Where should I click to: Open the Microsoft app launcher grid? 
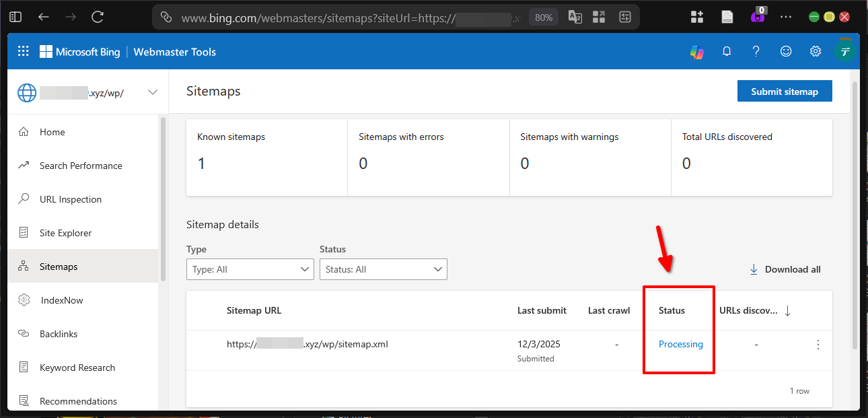click(23, 51)
